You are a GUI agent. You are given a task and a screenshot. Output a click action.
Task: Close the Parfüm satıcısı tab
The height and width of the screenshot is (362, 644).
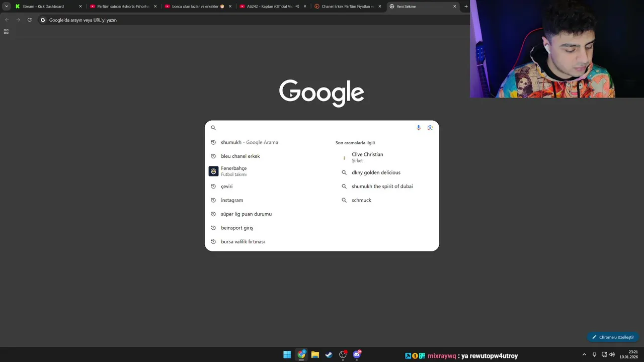pyautogui.click(x=155, y=7)
